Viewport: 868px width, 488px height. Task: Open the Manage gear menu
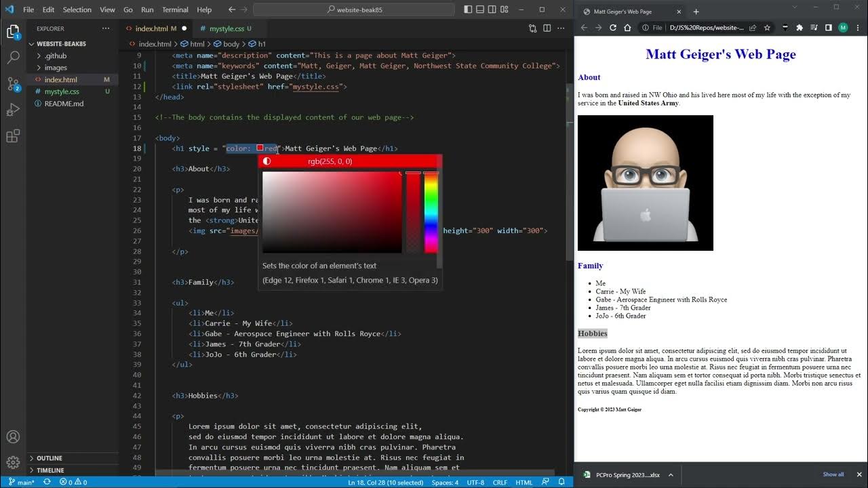click(13, 463)
